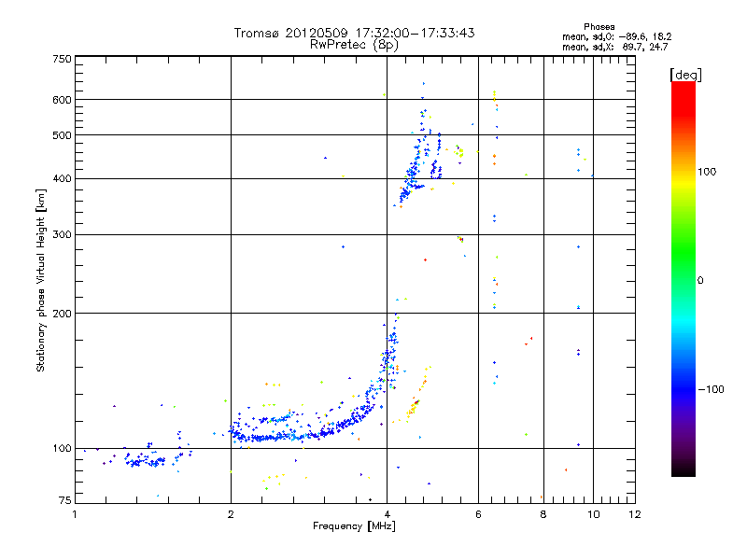Click the x-axis tick label '1'
747x560 pixels.
point(75,514)
